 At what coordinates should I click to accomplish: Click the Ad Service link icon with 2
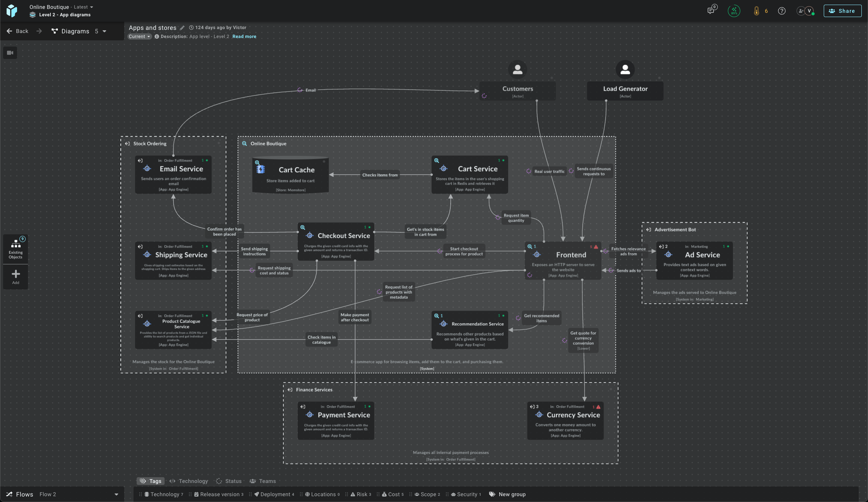point(663,246)
